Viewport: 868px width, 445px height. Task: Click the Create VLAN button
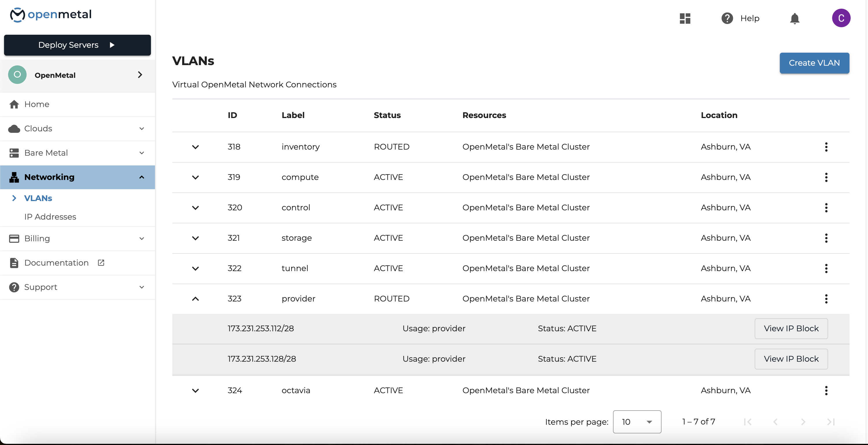pyautogui.click(x=814, y=63)
